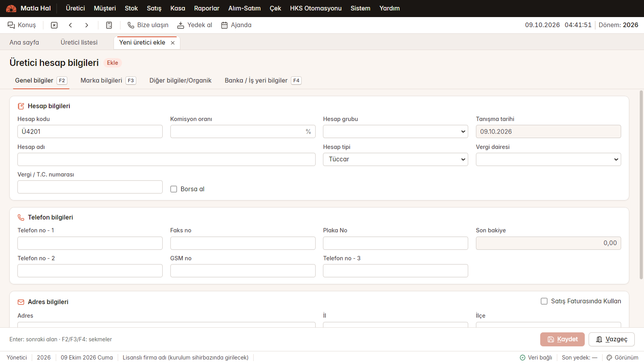Click the Vazgeç cancel button

(x=611, y=339)
